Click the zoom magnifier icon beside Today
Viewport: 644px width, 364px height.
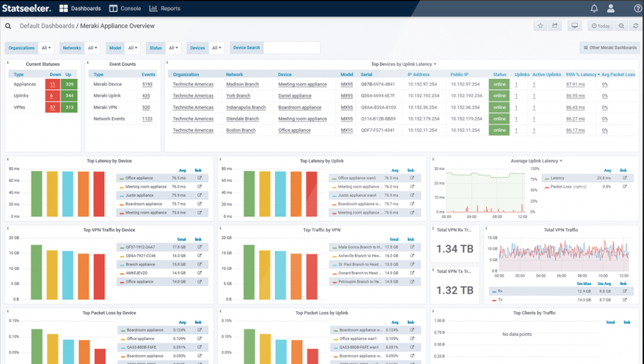click(x=621, y=26)
